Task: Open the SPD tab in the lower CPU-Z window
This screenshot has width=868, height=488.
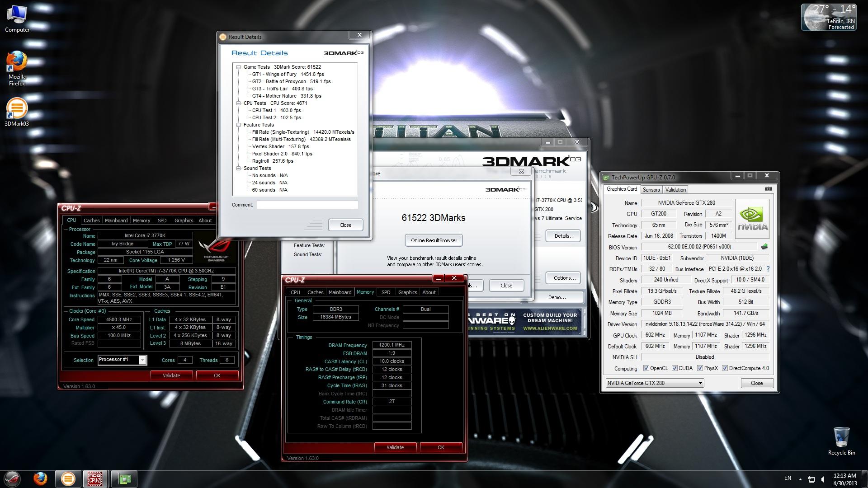Action: click(x=386, y=292)
